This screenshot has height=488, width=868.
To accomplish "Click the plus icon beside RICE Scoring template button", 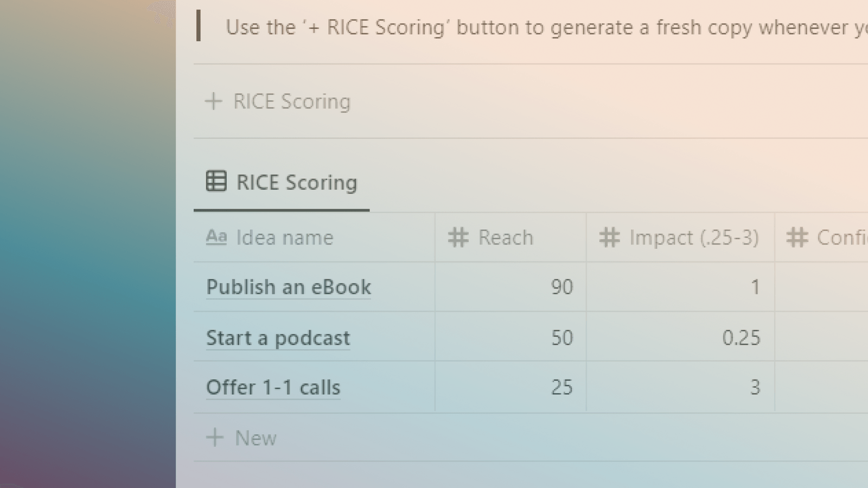I will coord(214,101).
